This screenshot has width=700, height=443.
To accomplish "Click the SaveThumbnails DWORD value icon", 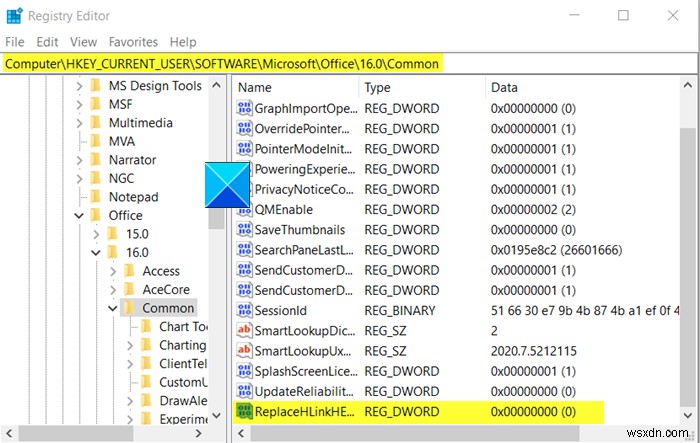I will (x=244, y=230).
